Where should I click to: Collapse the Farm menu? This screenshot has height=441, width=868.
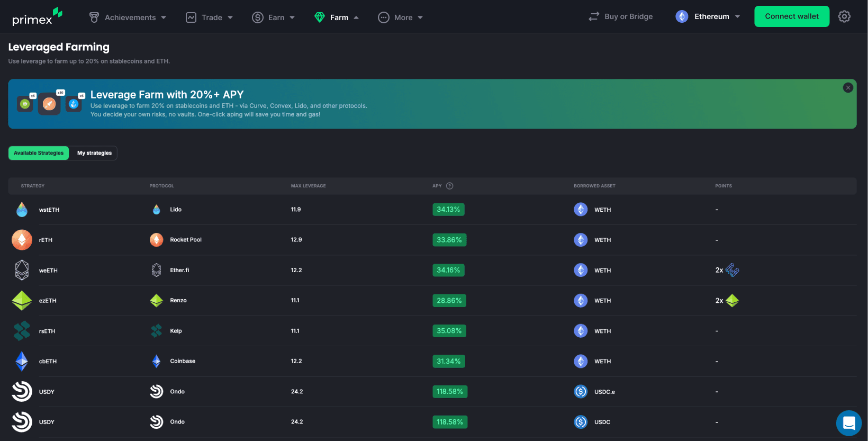337,17
